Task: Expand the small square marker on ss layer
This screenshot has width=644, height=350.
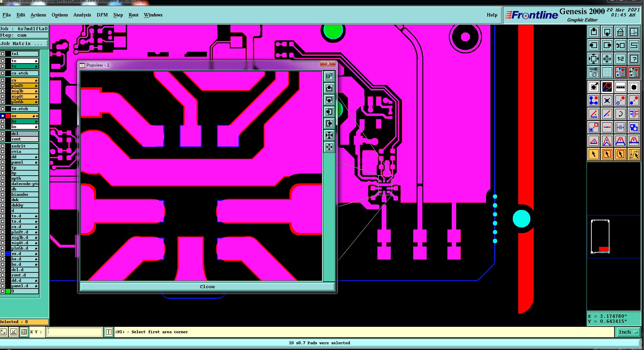Action: pos(37,116)
